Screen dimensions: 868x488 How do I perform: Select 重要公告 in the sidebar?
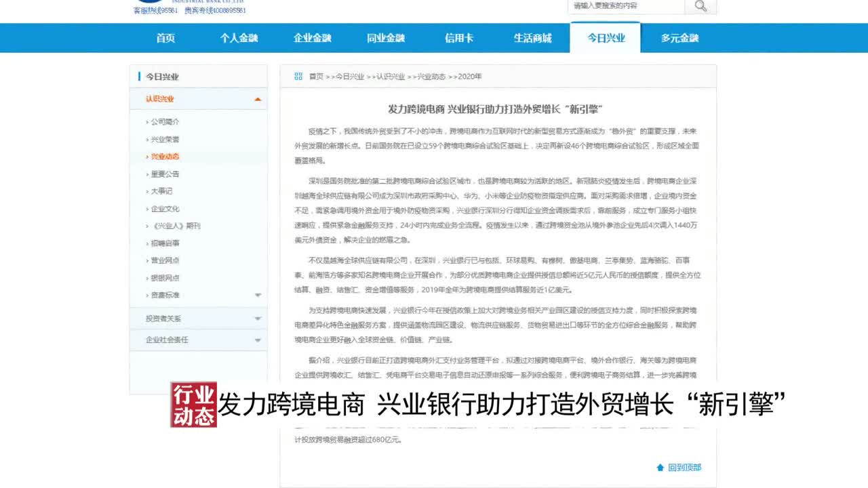[165, 174]
